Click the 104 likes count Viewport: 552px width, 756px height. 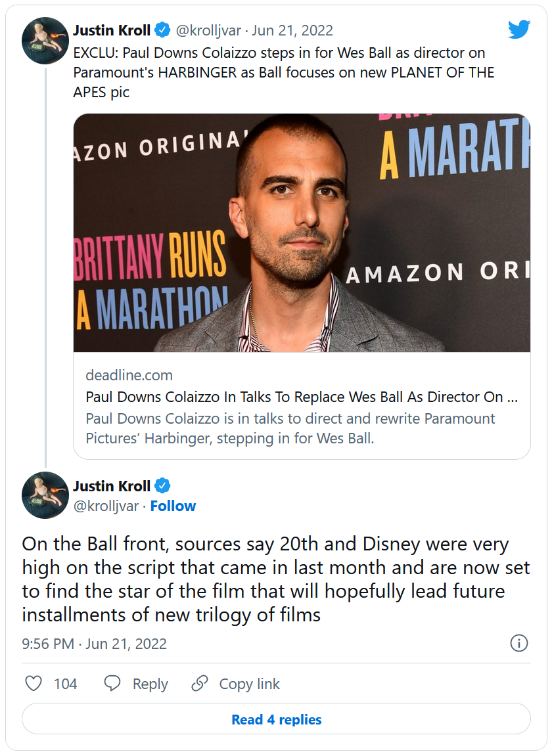65,684
